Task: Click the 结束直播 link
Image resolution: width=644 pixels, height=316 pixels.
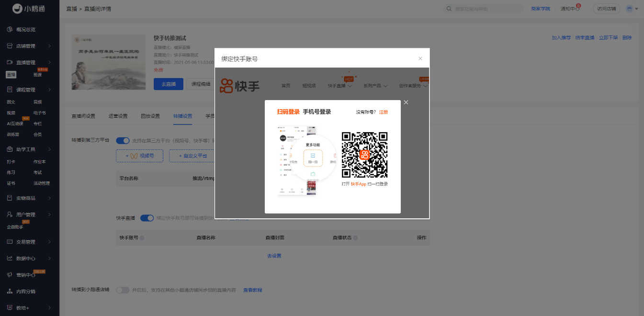Action: click(x=585, y=37)
